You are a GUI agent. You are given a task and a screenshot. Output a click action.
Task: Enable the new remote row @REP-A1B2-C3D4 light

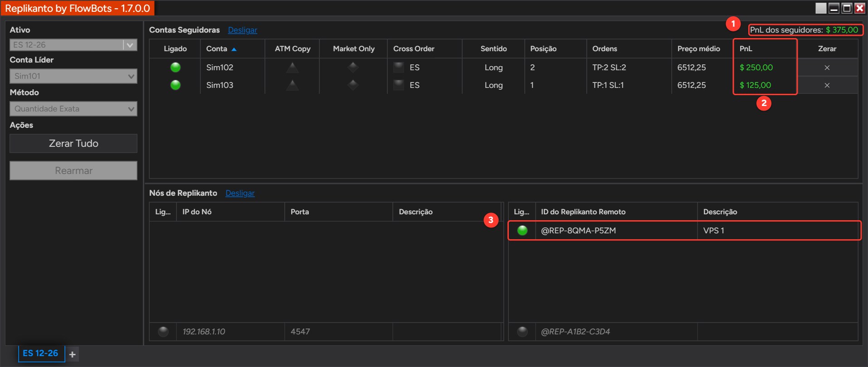pos(522,332)
